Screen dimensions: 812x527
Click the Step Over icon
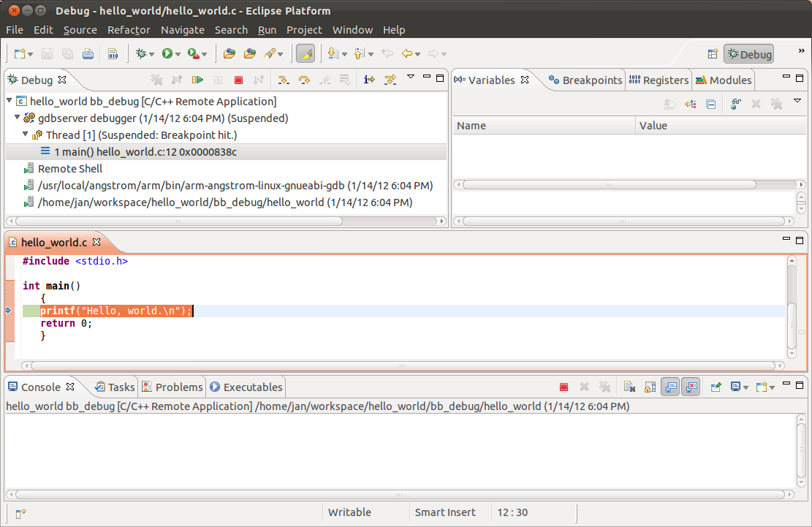tap(304, 80)
